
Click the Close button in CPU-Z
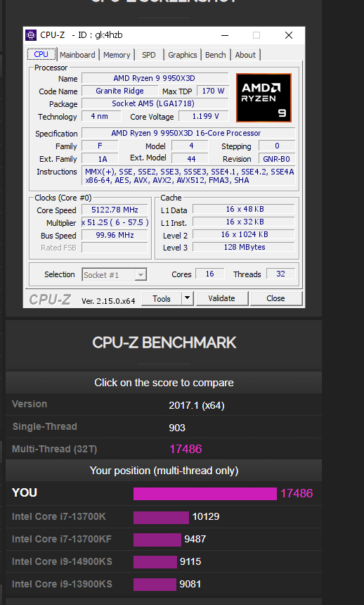click(275, 299)
